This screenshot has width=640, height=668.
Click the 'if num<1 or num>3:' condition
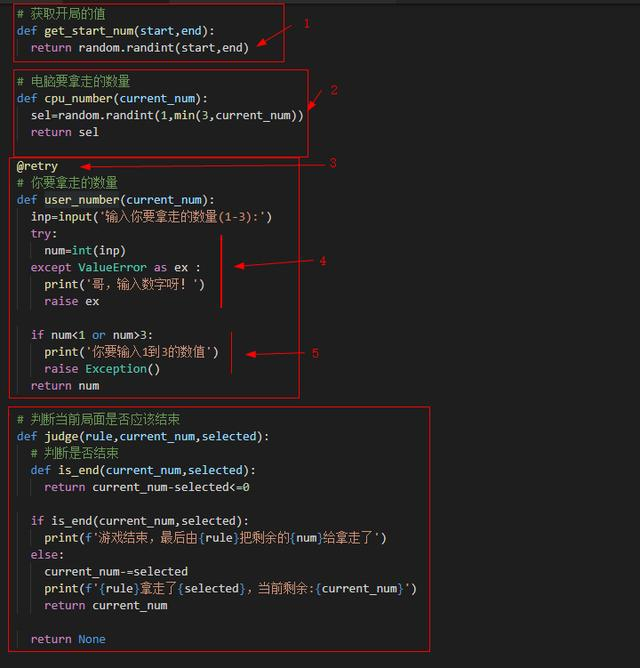click(92, 335)
